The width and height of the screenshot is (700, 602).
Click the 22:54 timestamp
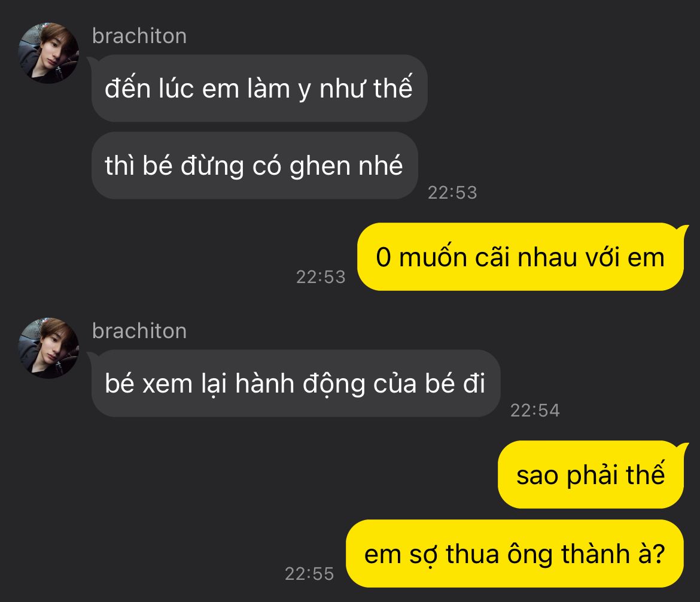point(535,410)
